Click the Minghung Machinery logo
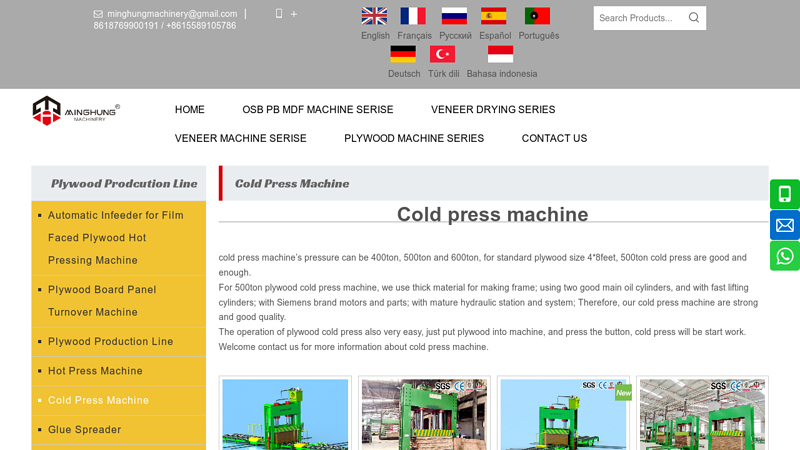 [x=76, y=111]
